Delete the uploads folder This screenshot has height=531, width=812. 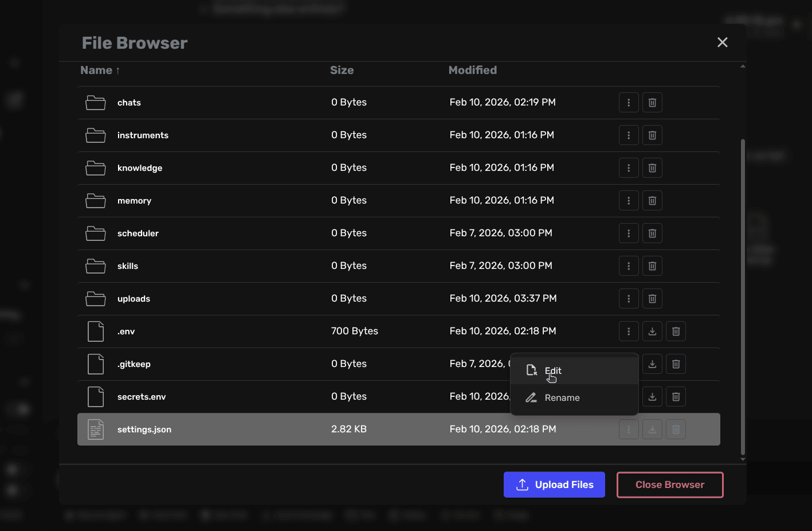[652, 299]
